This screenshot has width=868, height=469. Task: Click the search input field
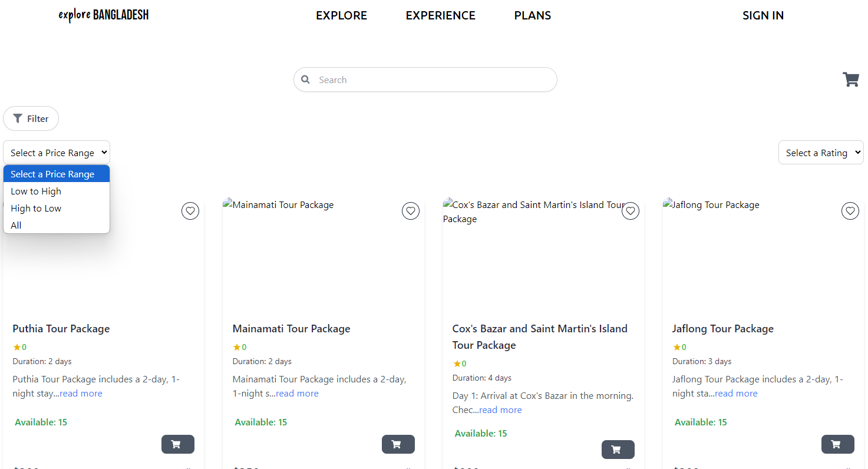pos(425,79)
